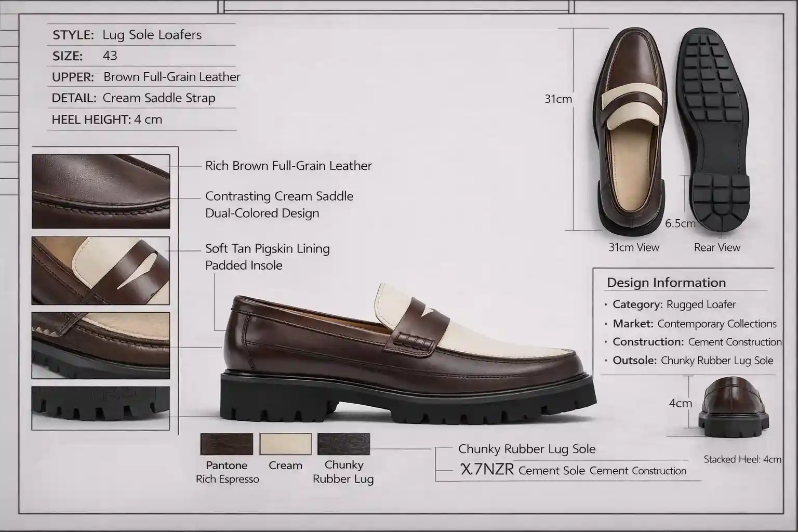Click the size value '43'

(x=110, y=56)
